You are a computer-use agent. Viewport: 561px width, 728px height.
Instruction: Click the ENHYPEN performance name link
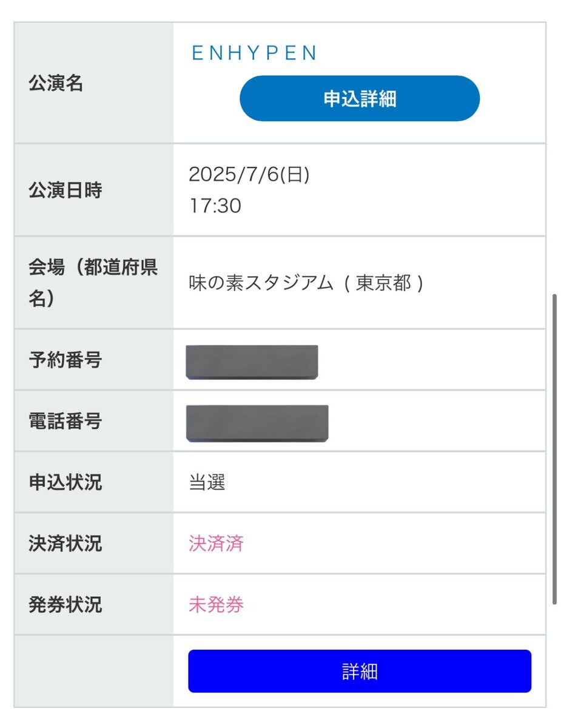[x=254, y=53]
